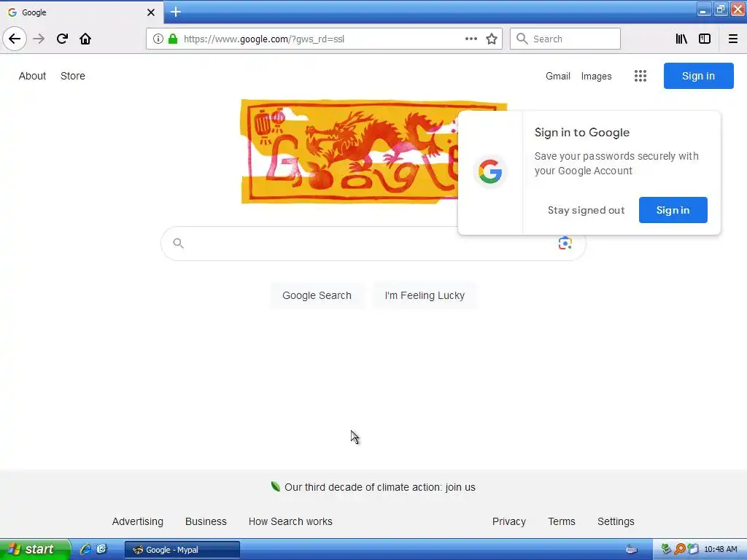747x560 pixels.
Task: Open the Advertising footer link
Action: click(138, 521)
